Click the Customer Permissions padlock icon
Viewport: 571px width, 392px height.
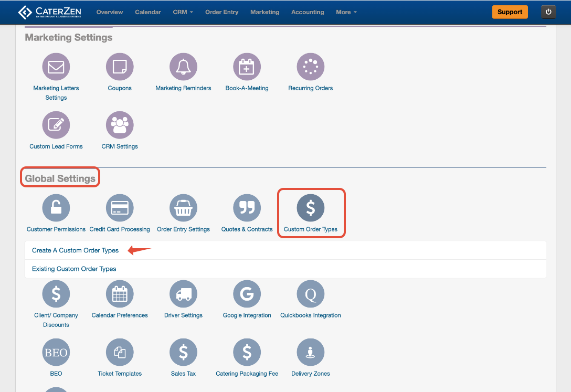click(56, 208)
